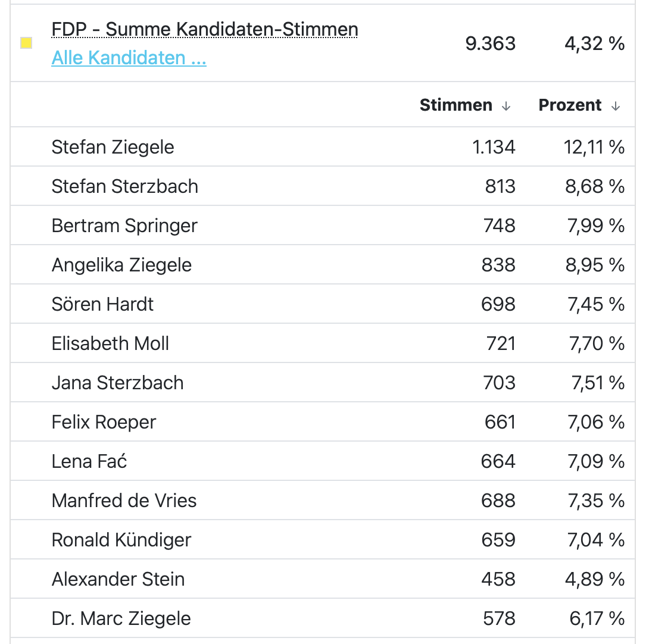Image resolution: width=649 pixels, height=644 pixels.
Task: Click on Lena Fać's name
Action: [x=89, y=461]
